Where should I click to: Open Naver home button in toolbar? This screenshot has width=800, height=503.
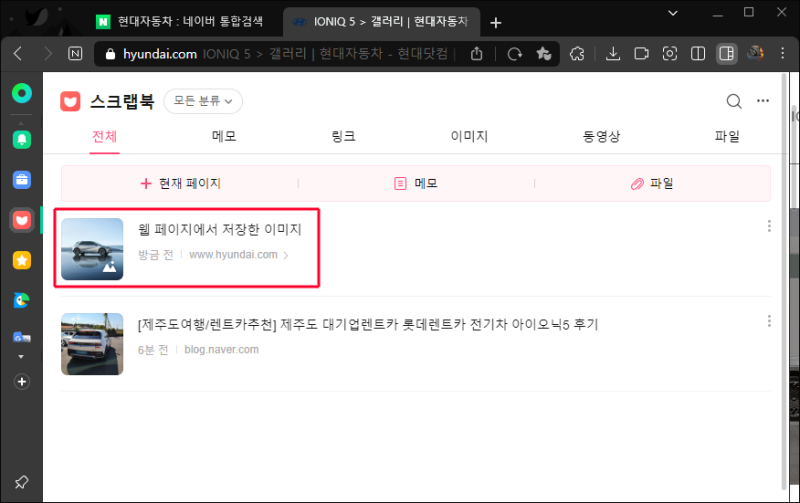(75, 53)
